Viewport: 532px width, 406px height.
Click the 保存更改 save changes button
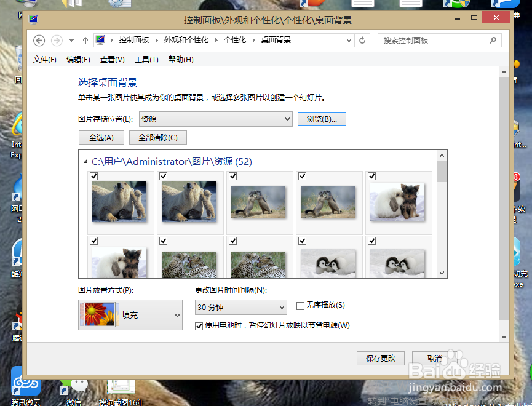380,358
